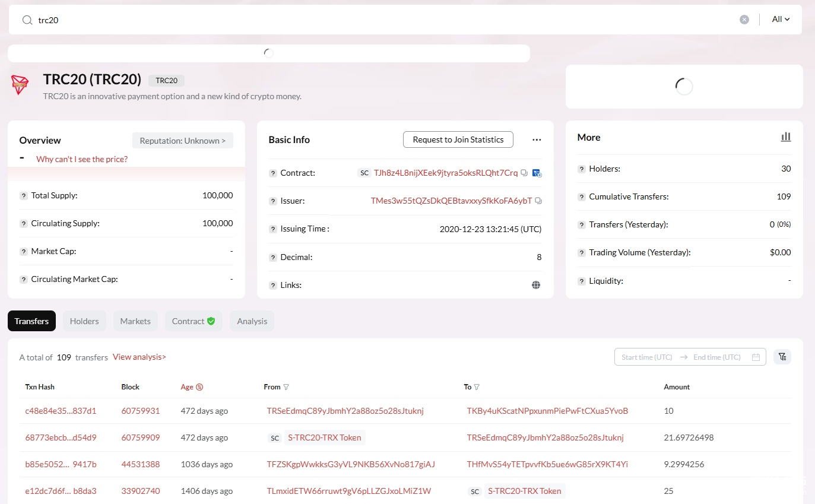
Task: Click the TRC20 tag badge beside title
Action: click(167, 81)
